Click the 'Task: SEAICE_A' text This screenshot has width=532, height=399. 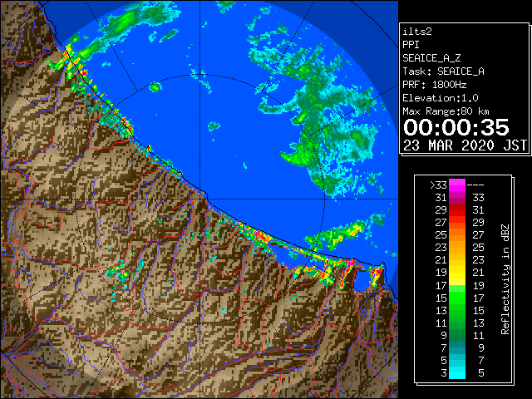pyautogui.click(x=443, y=71)
